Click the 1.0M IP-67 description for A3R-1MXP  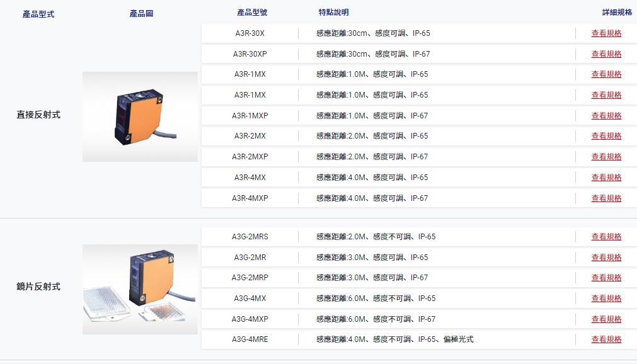372,116
